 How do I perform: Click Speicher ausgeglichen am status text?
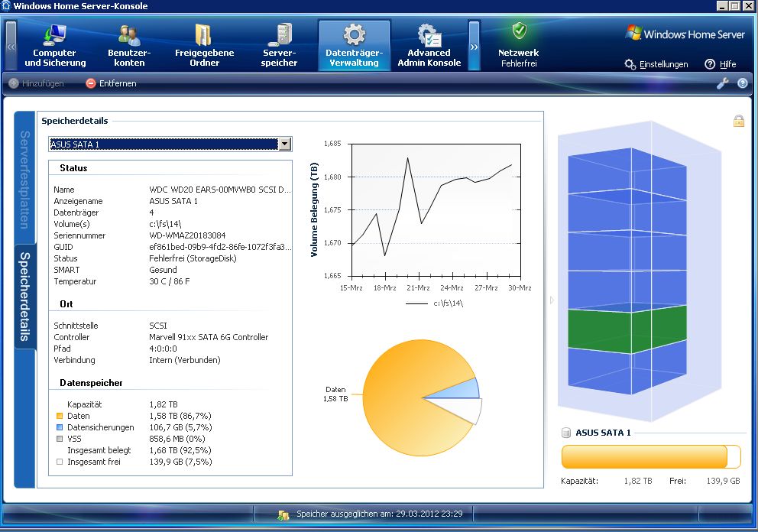[380, 514]
